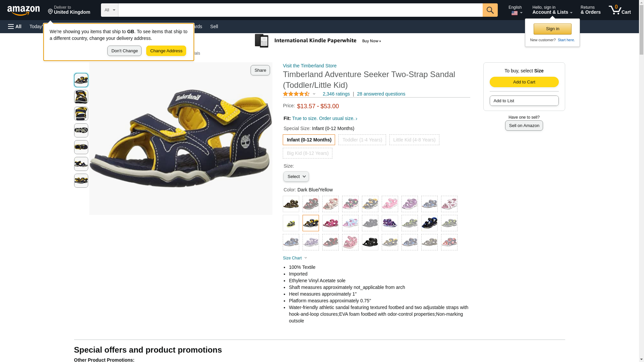Open Returns & Orders
The width and height of the screenshot is (644, 362).
[590, 10]
